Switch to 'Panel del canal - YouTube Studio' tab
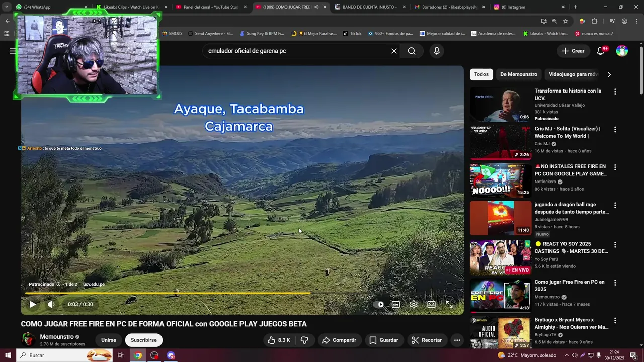The height and width of the screenshot is (362, 644). click(209, 7)
